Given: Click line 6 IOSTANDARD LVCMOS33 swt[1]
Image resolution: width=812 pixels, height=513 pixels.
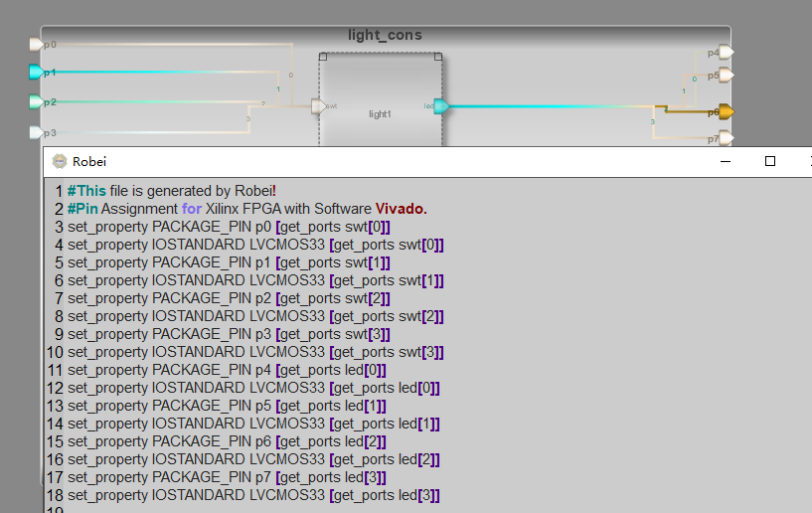Looking at the screenshot, I should coord(255,280).
